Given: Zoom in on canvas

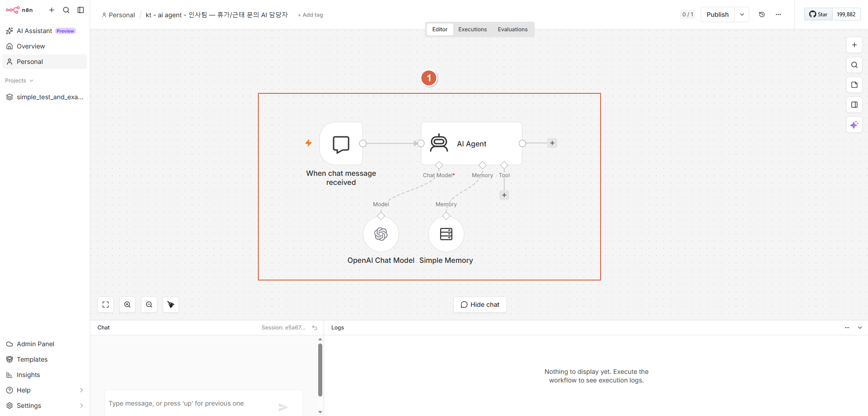Looking at the screenshot, I should click(x=127, y=305).
